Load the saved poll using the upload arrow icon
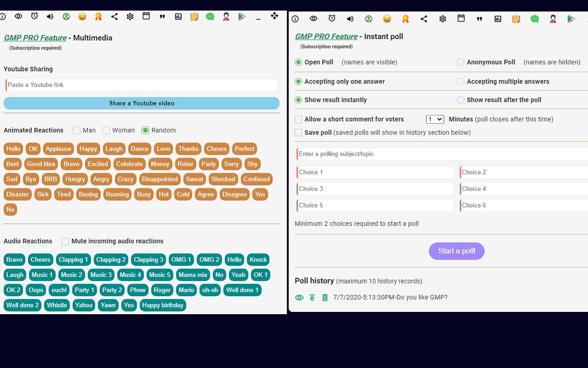Viewport: 588px width, 368px height. [x=312, y=298]
